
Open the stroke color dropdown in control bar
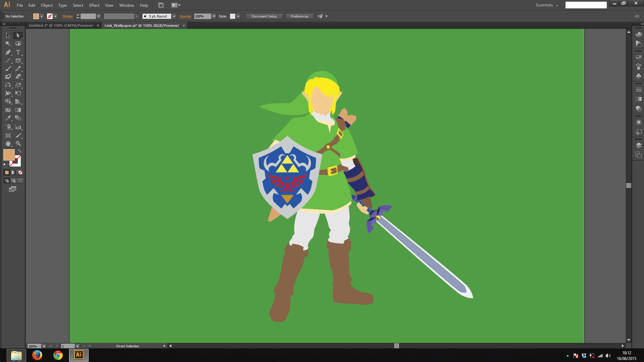[x=55, y=16]
